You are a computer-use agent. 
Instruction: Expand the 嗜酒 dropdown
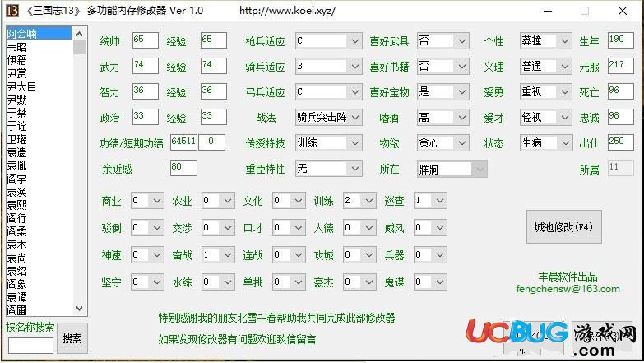(442, 117)
